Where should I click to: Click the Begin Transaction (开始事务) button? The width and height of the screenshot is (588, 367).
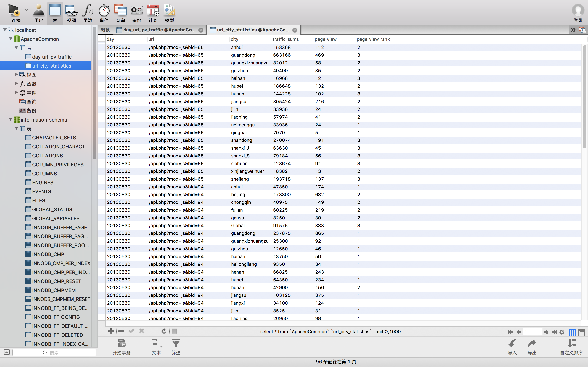(x=121, y=347)
